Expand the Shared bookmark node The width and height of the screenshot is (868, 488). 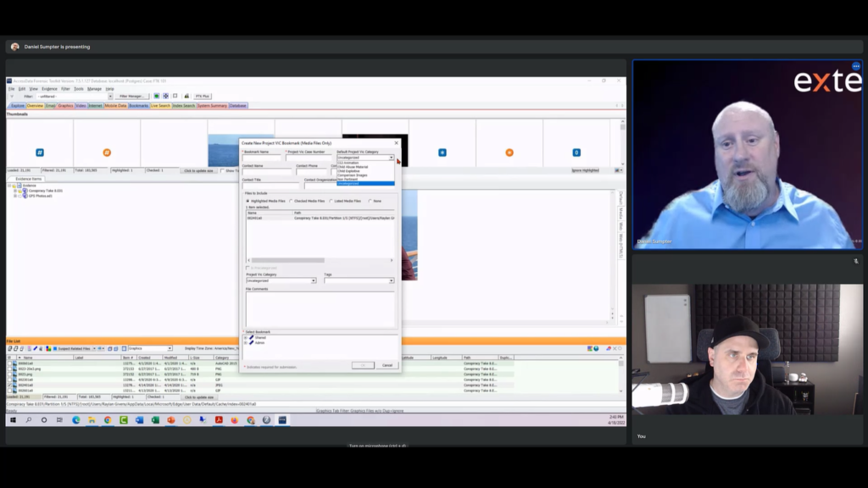(x=246, y=337)
